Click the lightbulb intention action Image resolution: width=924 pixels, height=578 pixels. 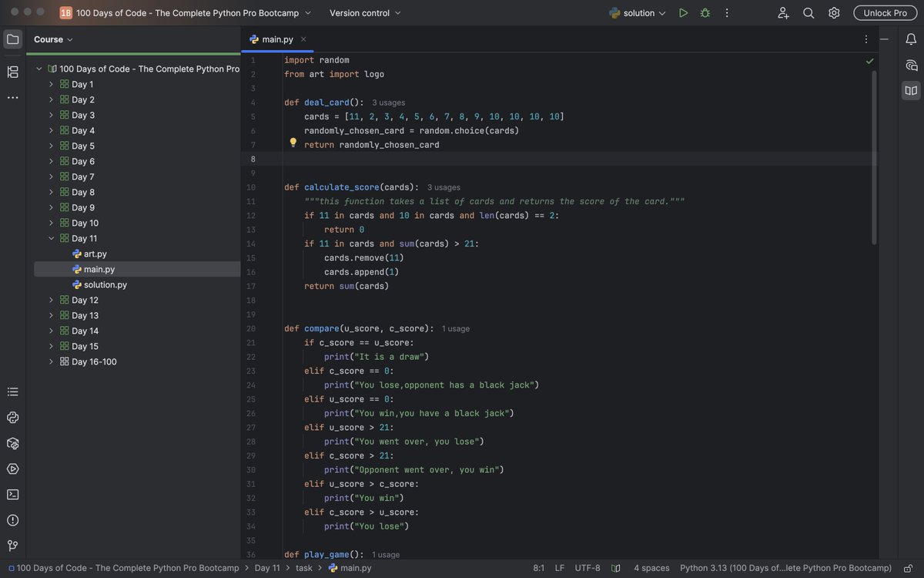293,143
